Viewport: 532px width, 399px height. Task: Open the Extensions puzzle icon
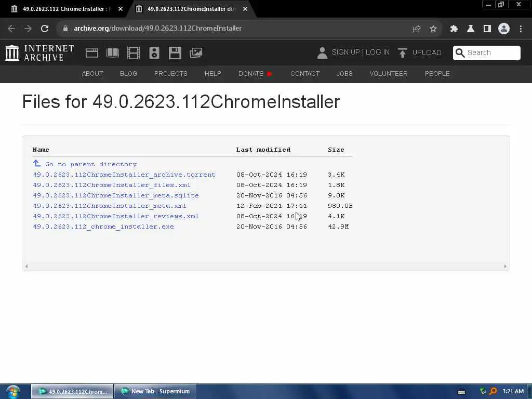(454, 29)
